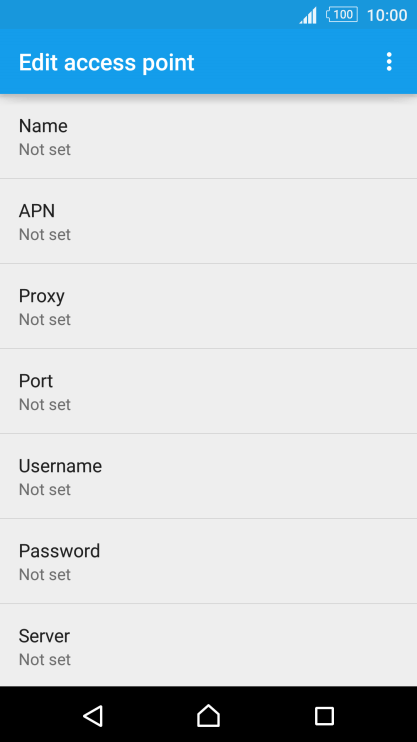Open the Port setting

click(208, 391)
